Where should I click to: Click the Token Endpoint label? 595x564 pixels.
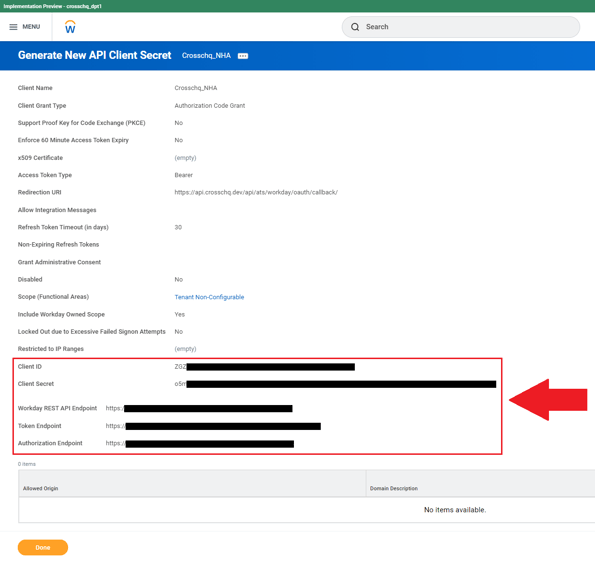tap(39, 426)
